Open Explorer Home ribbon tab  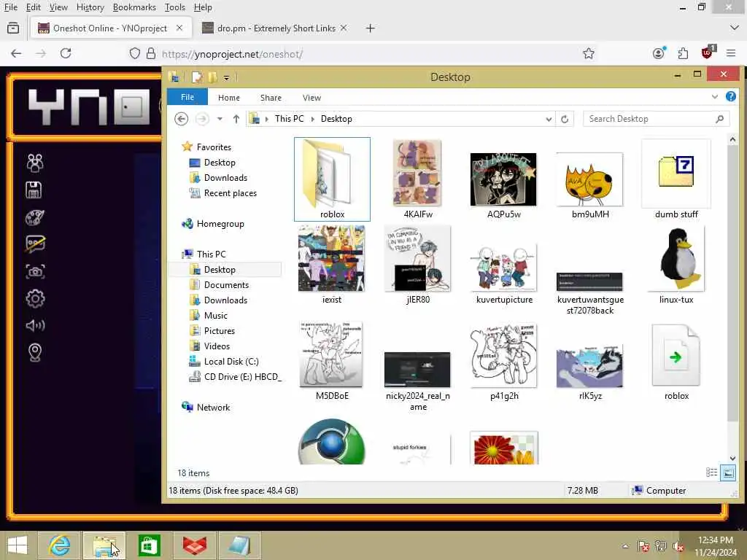228,98
